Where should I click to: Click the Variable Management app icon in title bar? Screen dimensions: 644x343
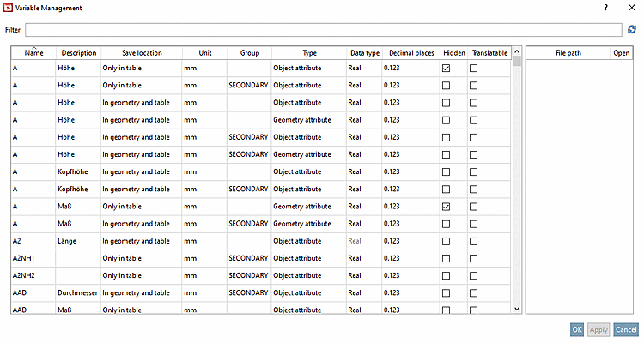8,8
